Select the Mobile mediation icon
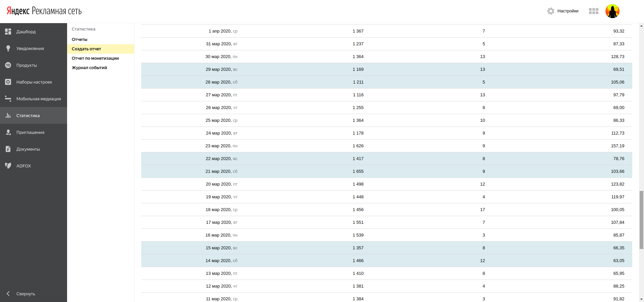 [8, 99]
